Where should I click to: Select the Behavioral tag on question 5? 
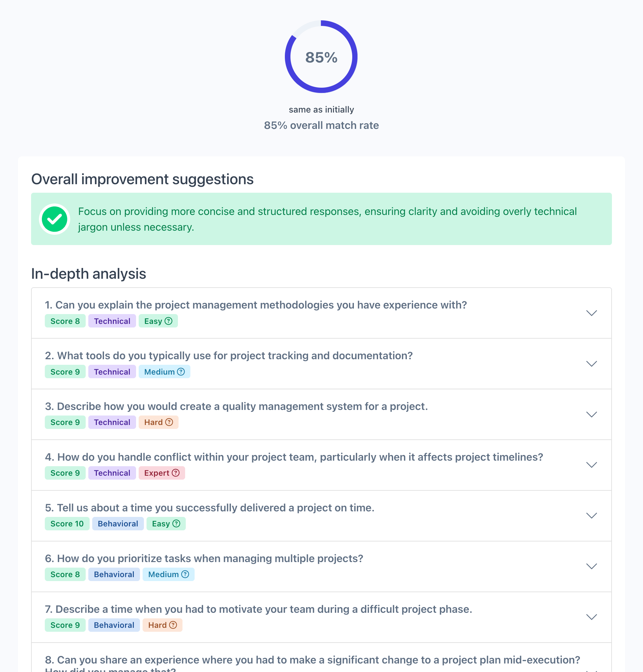coord(117,523)
